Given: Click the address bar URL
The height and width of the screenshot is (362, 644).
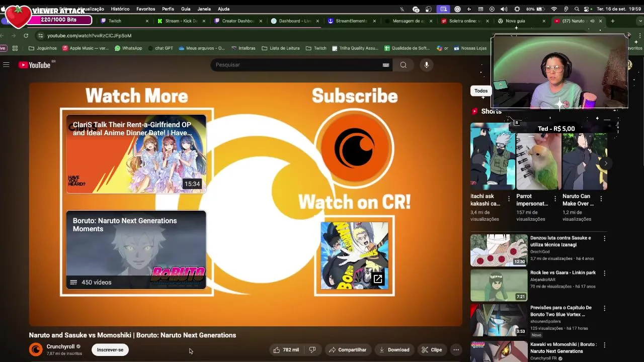Looking at the screenshot, I should [x=90, y=36].
